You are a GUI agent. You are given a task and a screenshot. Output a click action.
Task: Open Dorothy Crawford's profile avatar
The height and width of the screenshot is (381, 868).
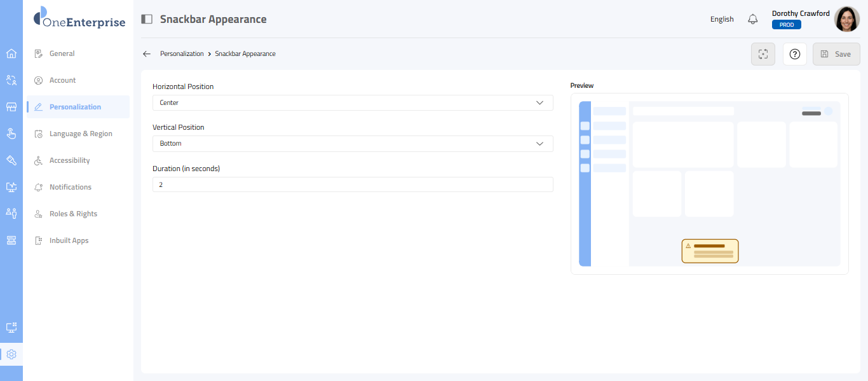point(846,19)
